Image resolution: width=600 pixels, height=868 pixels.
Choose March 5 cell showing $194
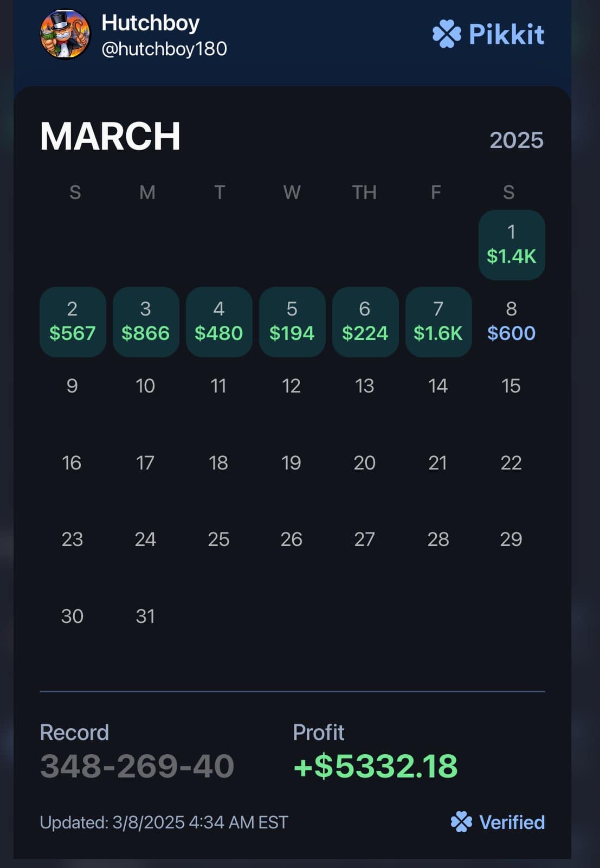point(292,322)
